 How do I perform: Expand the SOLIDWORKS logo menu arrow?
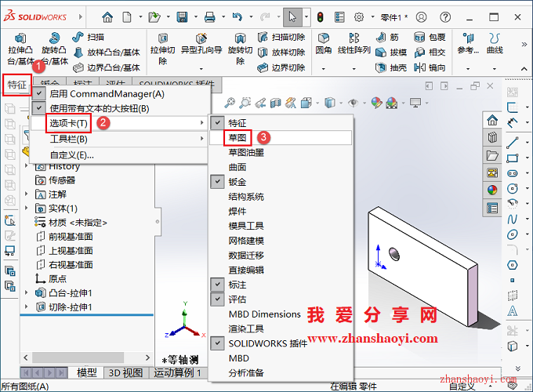point(80,16)
